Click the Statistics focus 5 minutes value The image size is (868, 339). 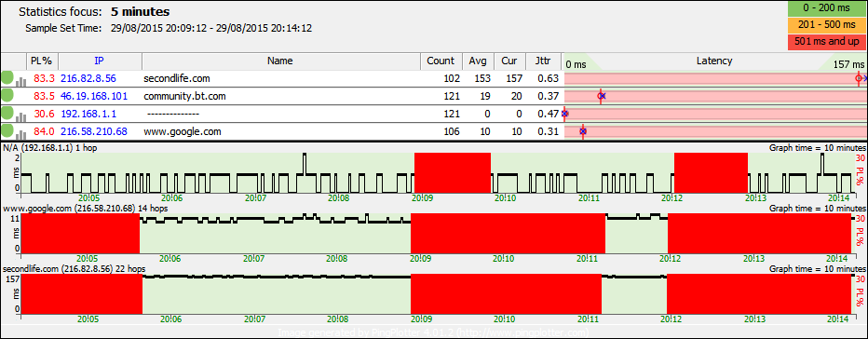tap(140, 11)
